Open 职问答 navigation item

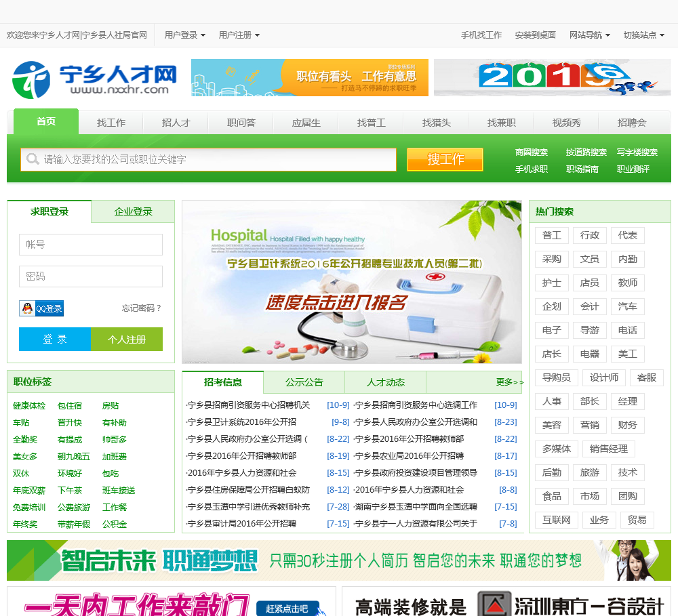(x=241, y=123)
